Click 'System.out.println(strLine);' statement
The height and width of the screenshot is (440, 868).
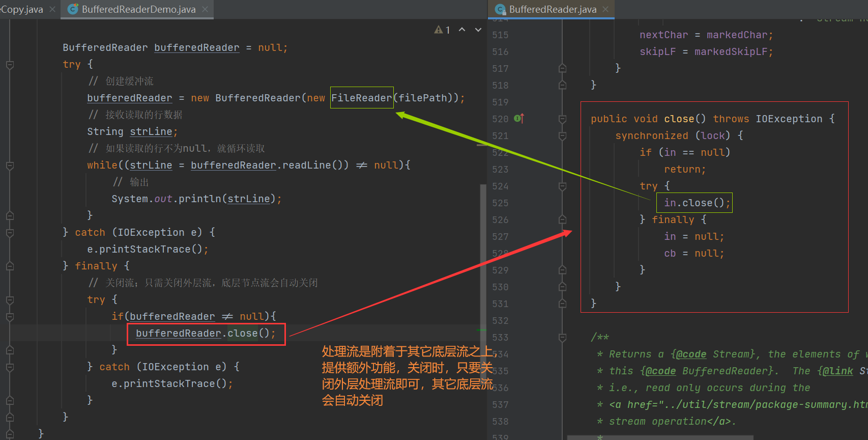(196, 199)
